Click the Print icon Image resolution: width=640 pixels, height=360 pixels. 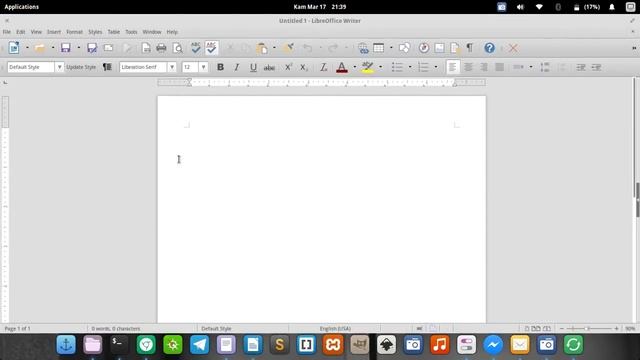[162, 48]
